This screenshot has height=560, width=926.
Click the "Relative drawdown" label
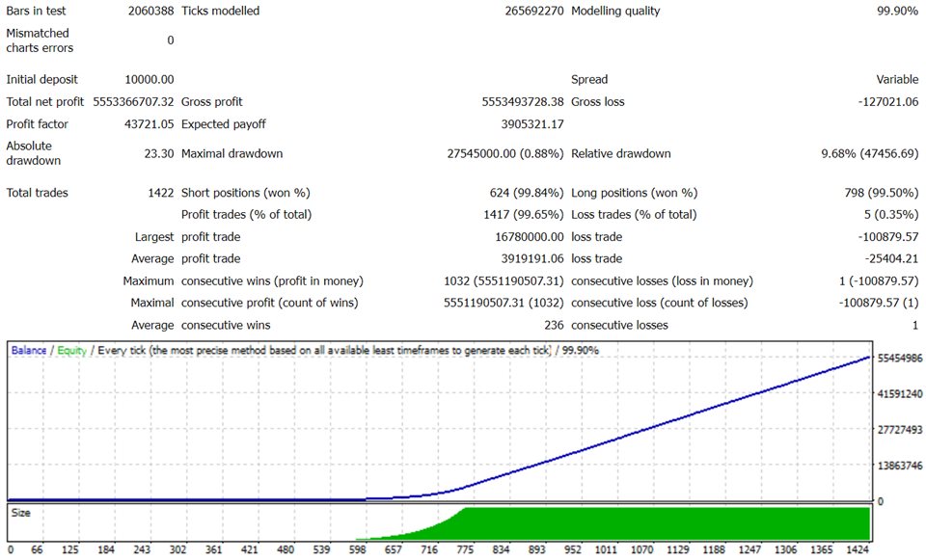pyautogui.click(x=620, y=153)
